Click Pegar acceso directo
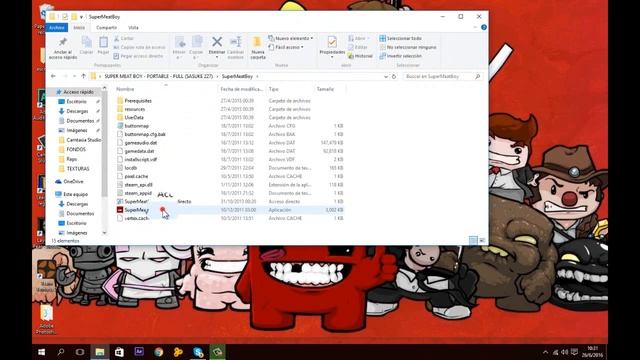This screenshot has width=640, height=360. 138,56
